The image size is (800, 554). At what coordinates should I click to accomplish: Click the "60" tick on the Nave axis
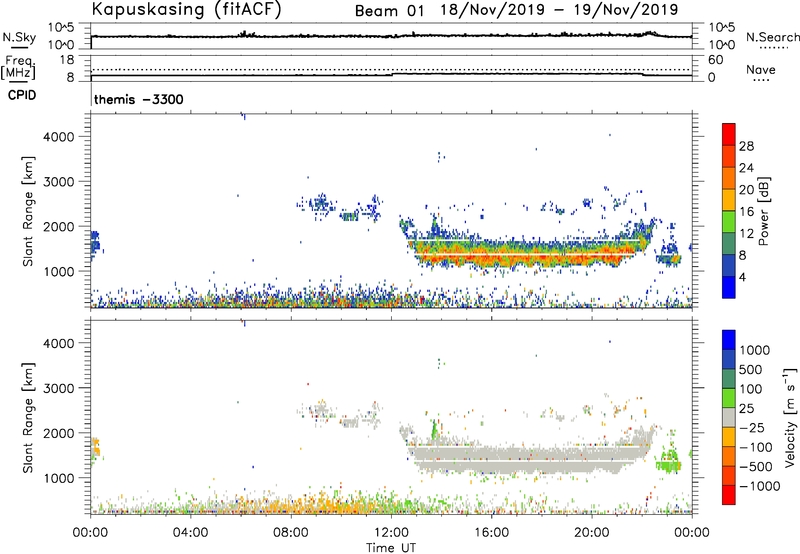tap(715, 60)
